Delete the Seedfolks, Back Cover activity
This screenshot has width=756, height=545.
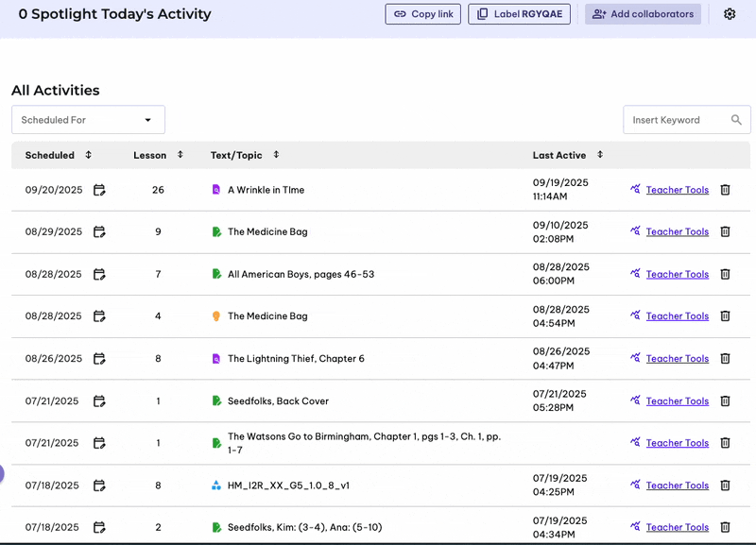tap(726, 400)
